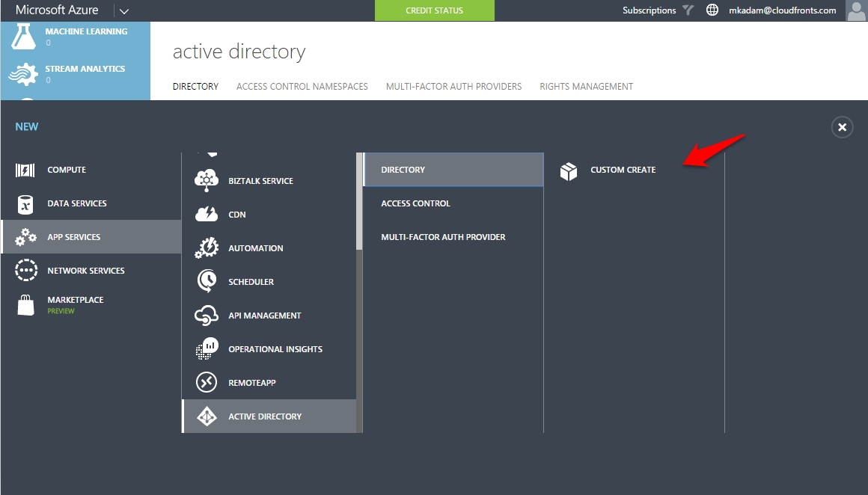Click the App Services gears icon
This screenshot has height=495, width=868.
[x=25, y=237]
